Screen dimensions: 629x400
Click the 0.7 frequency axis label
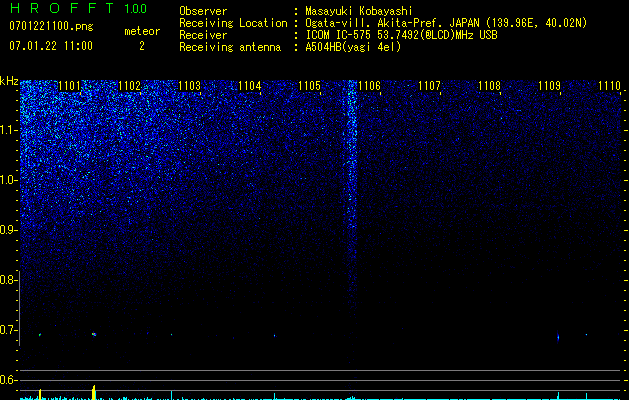[8, 330]
